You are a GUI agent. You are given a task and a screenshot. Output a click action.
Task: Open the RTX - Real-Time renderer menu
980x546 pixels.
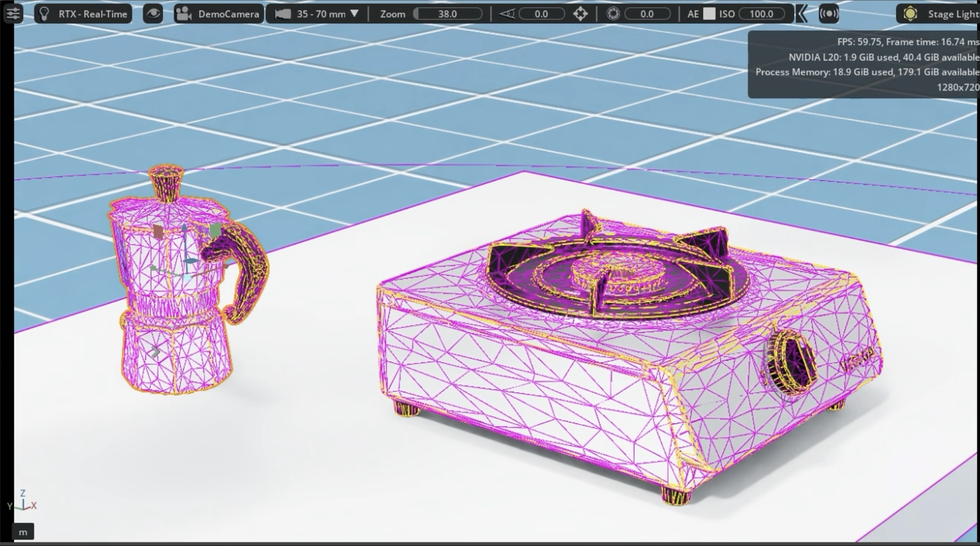[x=83, y=13]
